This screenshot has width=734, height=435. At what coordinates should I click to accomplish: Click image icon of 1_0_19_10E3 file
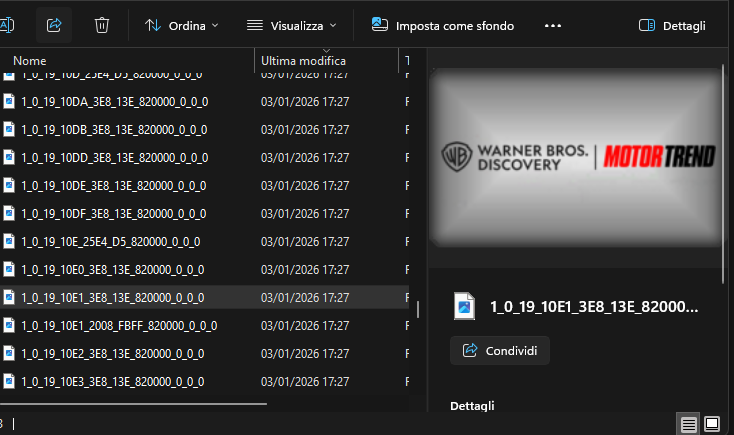(9, 381)
